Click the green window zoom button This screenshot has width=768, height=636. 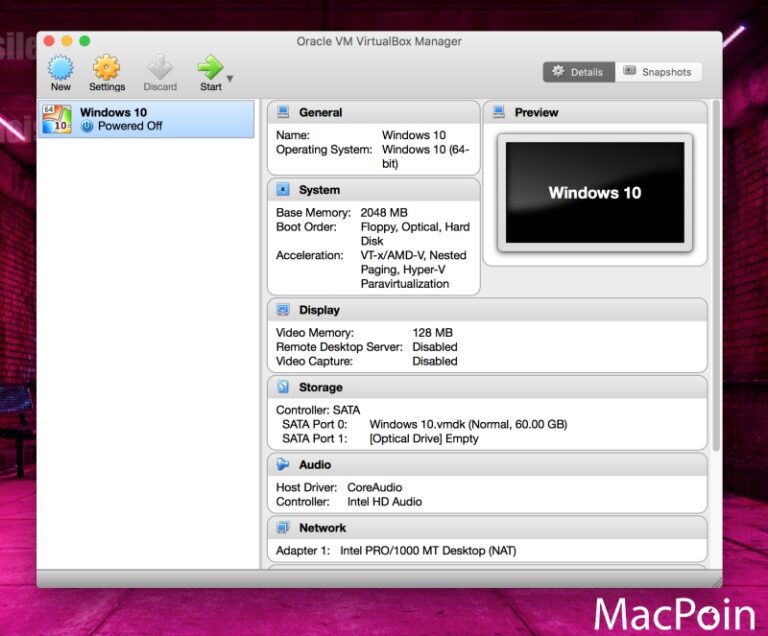pos(85,41)
